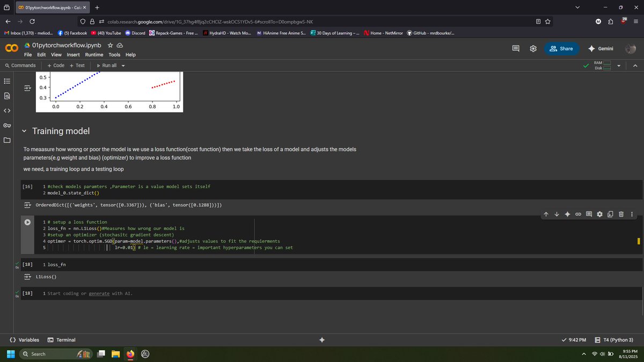The width and height of the screenshot is (644, 362).
Task: Click the Gemini sparkle in the cell toolbar
Action: [567, 215]
